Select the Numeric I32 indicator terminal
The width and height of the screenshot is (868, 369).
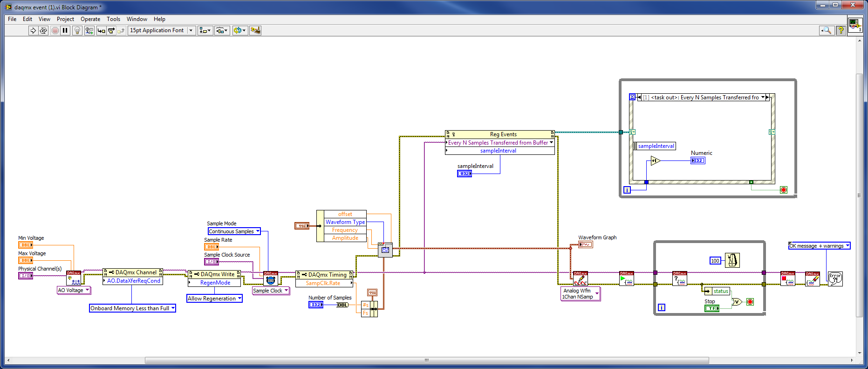point(698,160)
